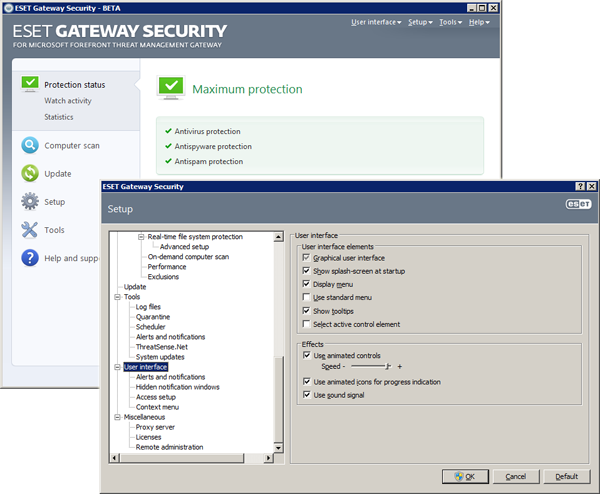Image resolution: width=600 pixels, height=494 pixels.
Task: Select Proxy server in setup tree
Action: point(155,427)
